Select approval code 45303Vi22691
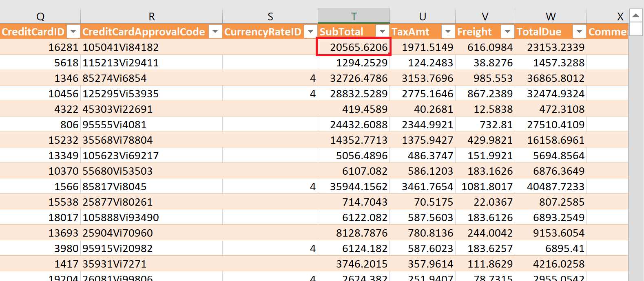This screenshot has width=644, height=281. pos(152,109)
